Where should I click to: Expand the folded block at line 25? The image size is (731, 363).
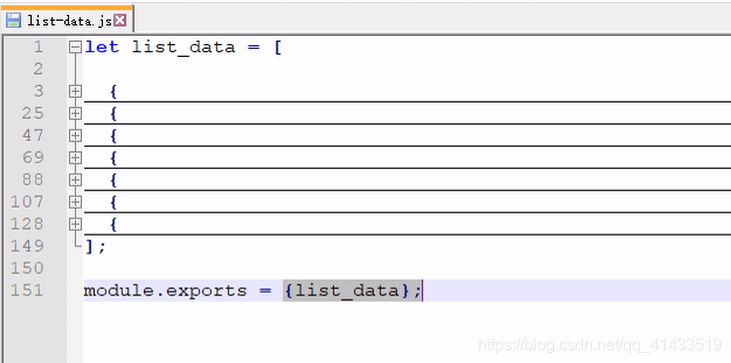click(75, 113)
